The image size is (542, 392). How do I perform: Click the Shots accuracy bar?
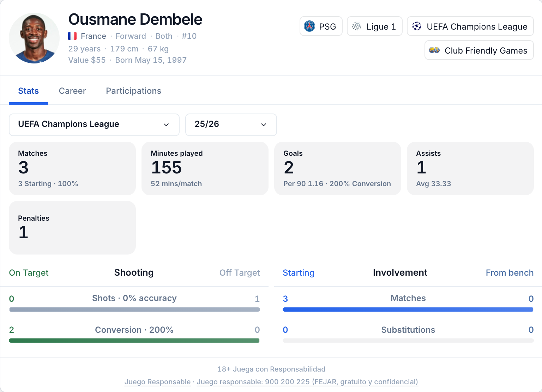(134, 310)
